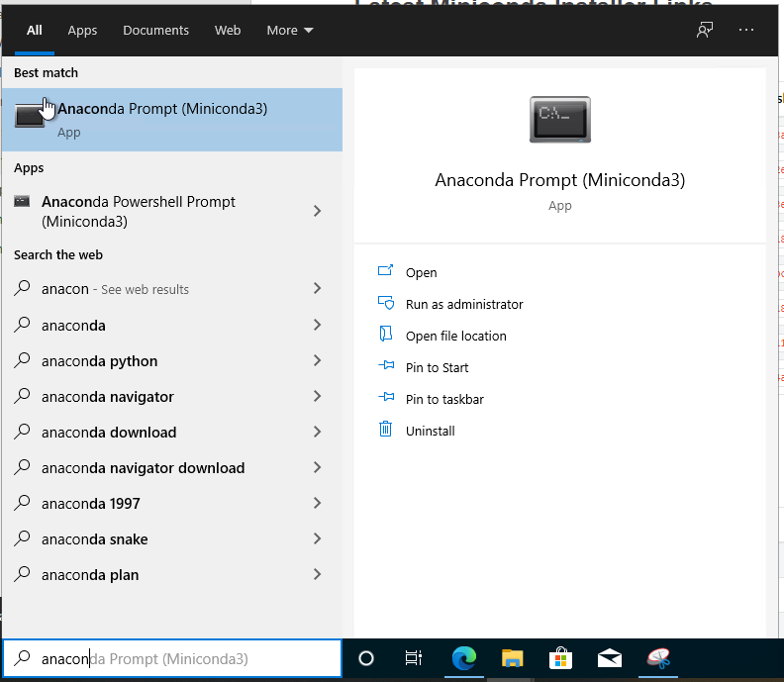Open the Mail app from the taskbar
Screen dimensions: 784x682
coord(609,659)
